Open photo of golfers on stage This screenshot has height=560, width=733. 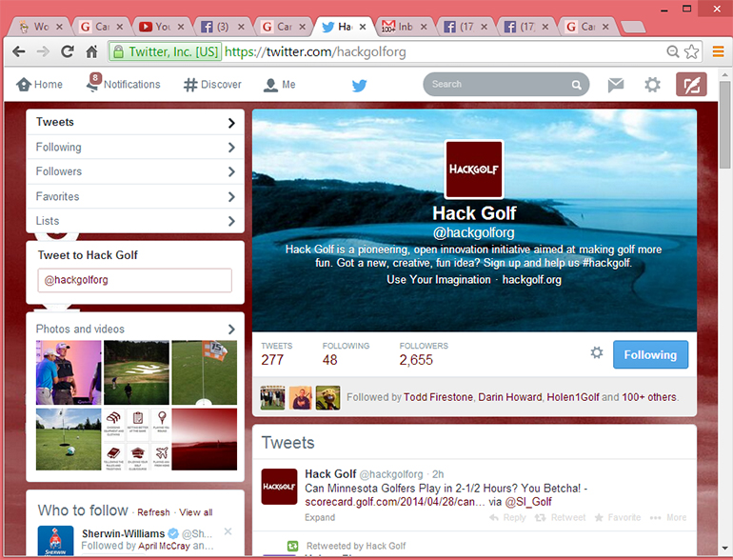[69, 372]
